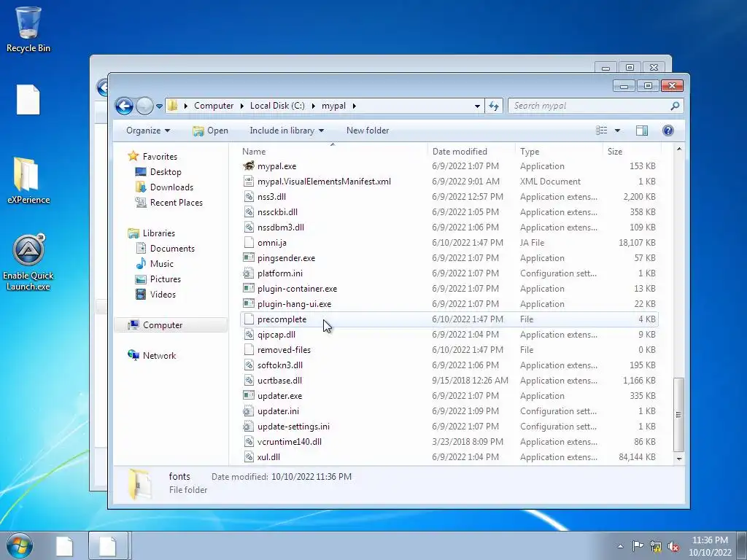747x560 pixels.
Task: Open the view options dropdown arrow
Action: [x=617, y=131]
